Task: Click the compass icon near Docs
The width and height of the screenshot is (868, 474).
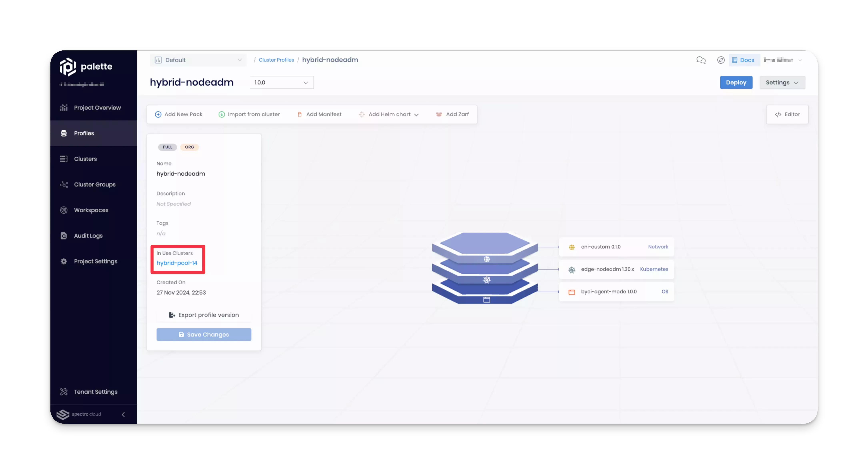Action: pyautogui.click(x=721, y=60)
